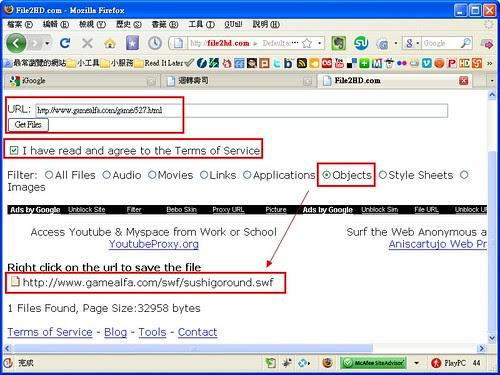The image size is (500, 375).
Task: Click the spider icon in the status bar
Action: point(287,363)
